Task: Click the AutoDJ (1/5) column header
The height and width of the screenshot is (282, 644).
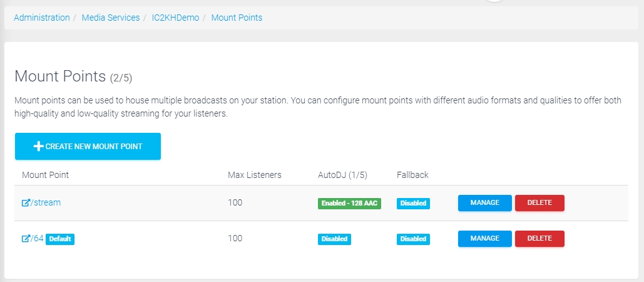Action: [342, 175]
